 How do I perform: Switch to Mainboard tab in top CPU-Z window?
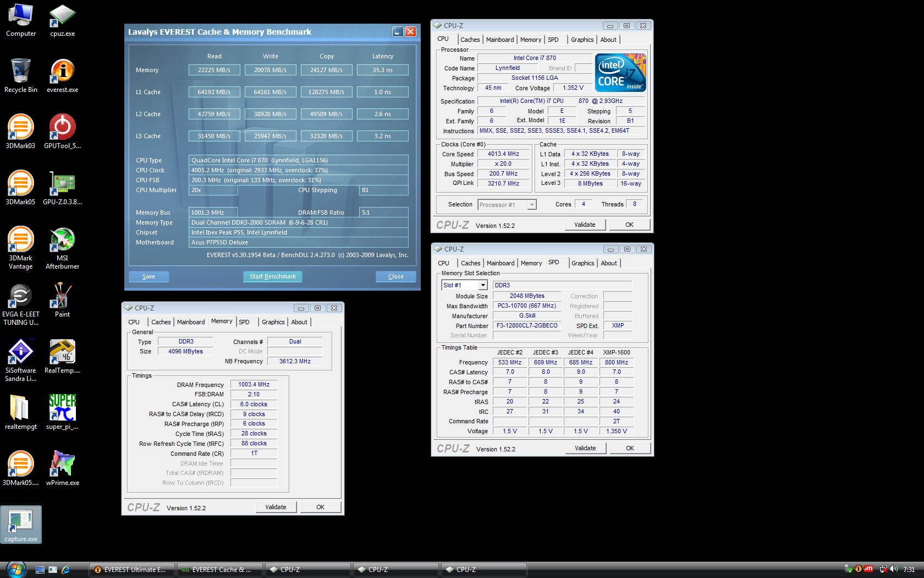click(500, 40)
